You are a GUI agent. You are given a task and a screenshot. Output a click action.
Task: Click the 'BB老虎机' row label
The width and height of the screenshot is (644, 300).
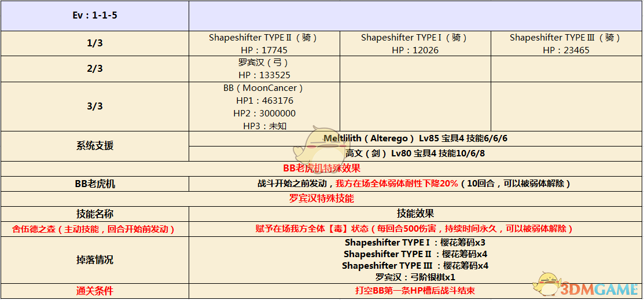pos(95,184)
